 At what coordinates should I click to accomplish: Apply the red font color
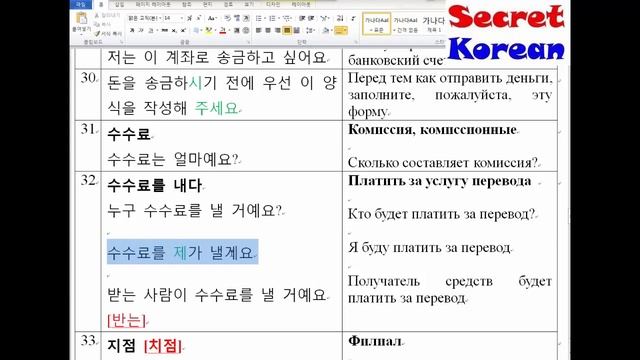[223, 30]
